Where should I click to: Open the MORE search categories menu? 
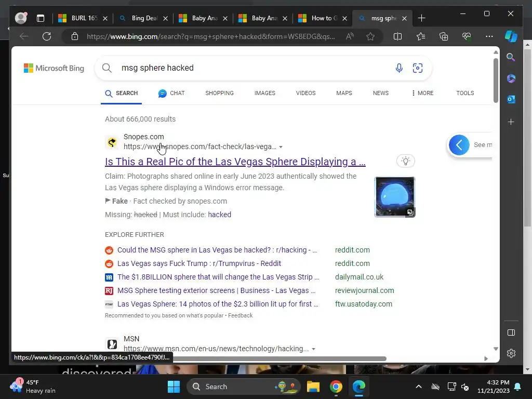point(422,93)
